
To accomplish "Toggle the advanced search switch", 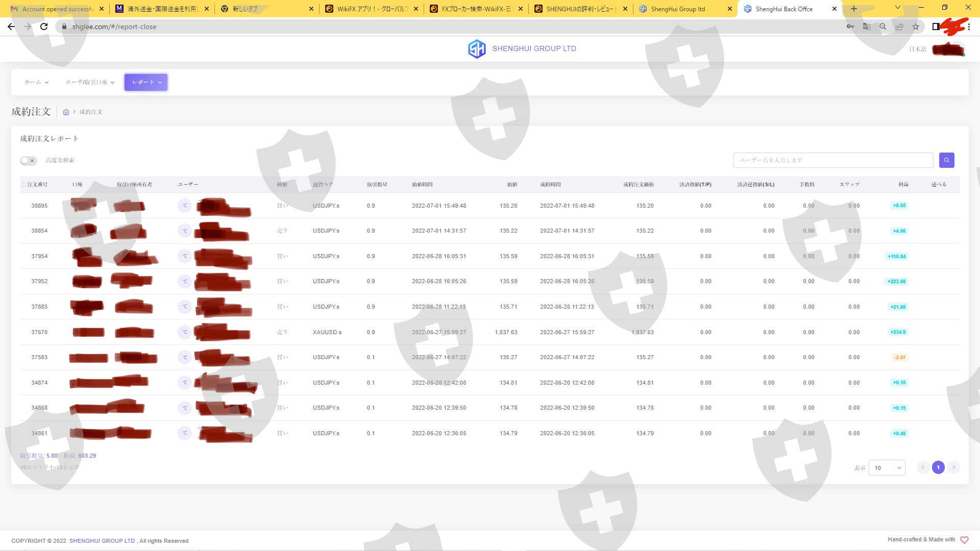I will tap(28, 161).
